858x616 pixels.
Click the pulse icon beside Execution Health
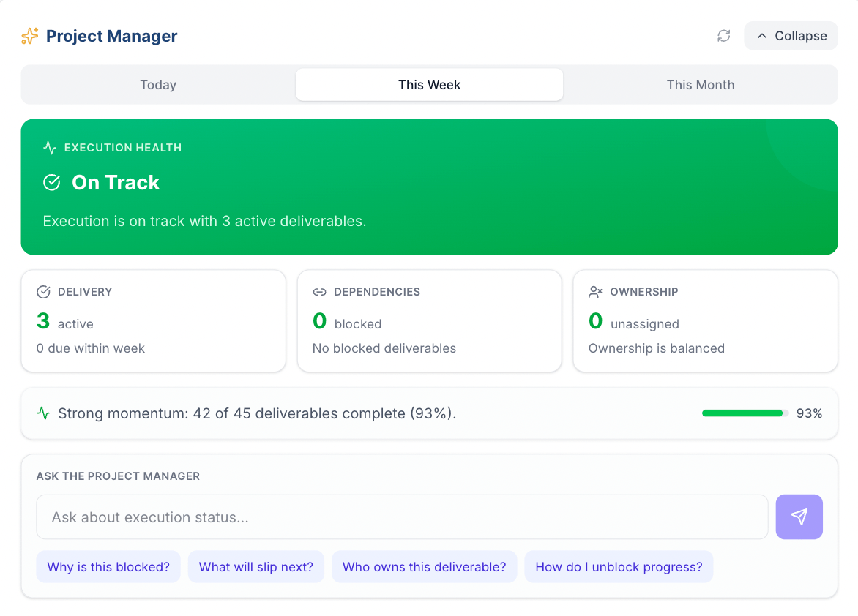coord(49,147)
